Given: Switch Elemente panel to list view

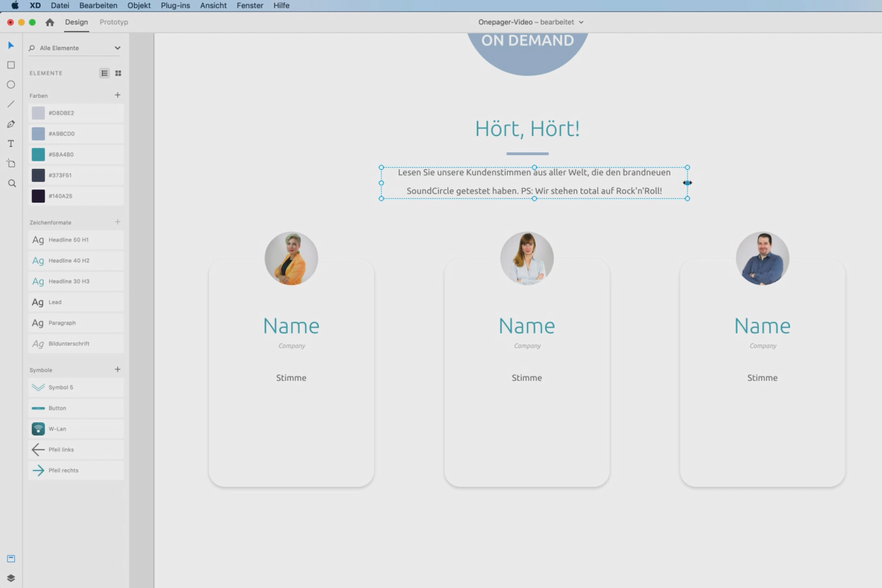Looking at the screenshot, I should click(x=104, y=73).
